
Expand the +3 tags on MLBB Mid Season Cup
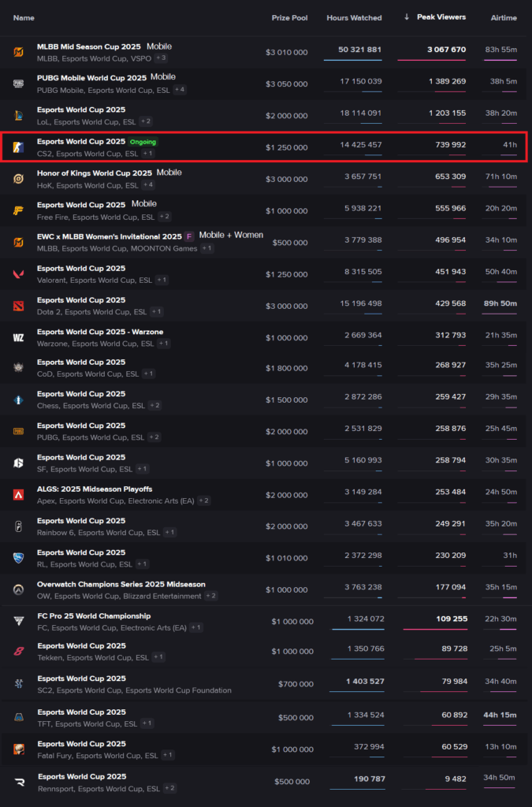tap(160, 58)
